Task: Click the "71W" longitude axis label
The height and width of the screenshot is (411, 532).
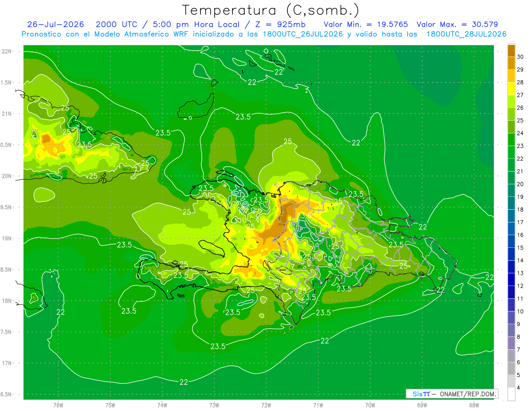Action: point(318,405)
